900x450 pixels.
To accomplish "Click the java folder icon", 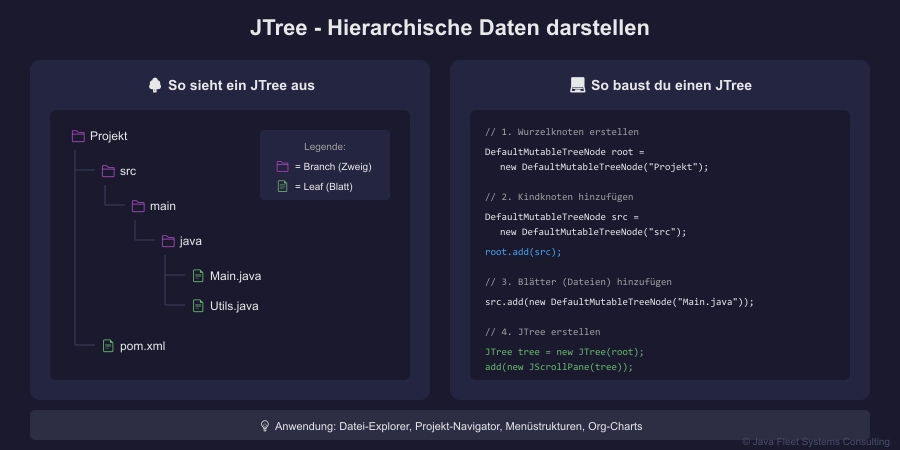I will 168,241.
